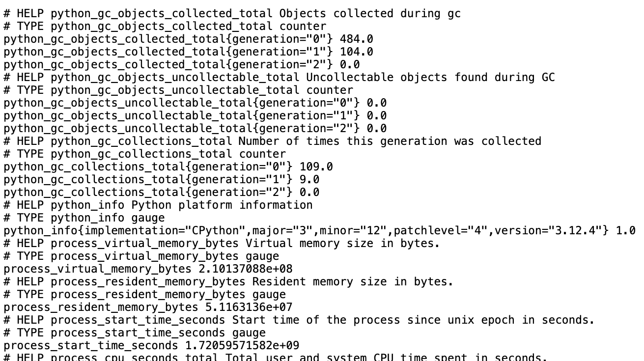Click the HELP line for python_gc_collections_total

click(x=272, y=141)
